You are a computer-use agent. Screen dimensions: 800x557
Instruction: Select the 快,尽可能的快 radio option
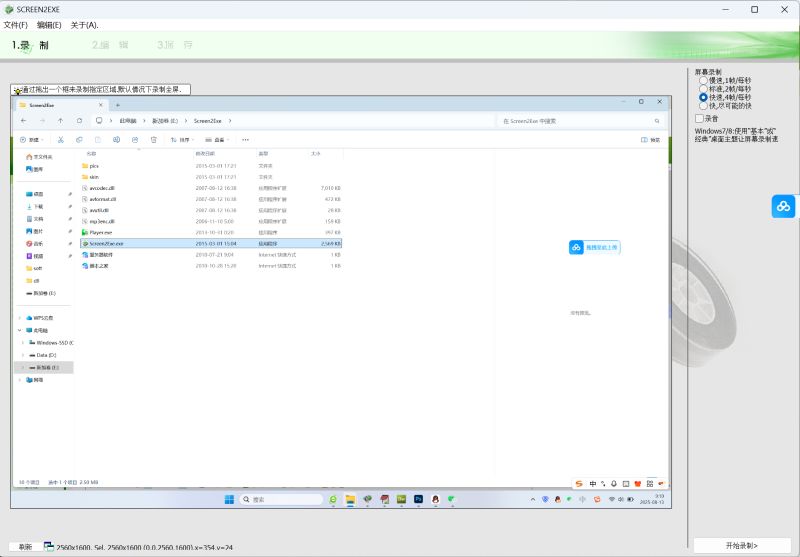click(703, 106)
